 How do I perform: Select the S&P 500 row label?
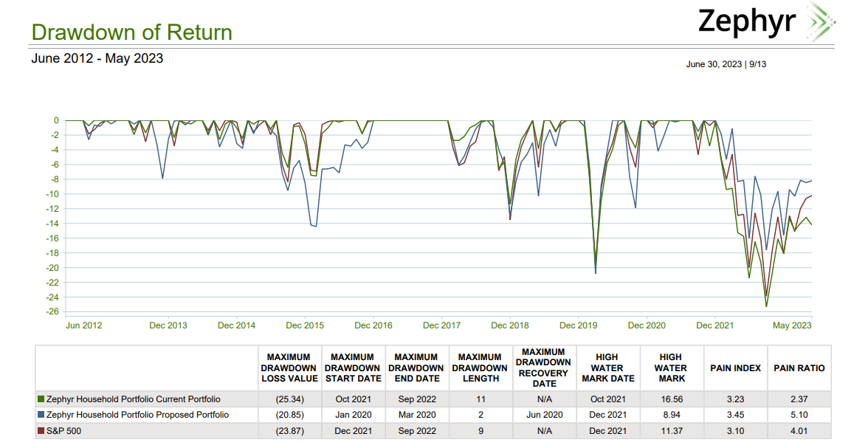pos(63,431)
